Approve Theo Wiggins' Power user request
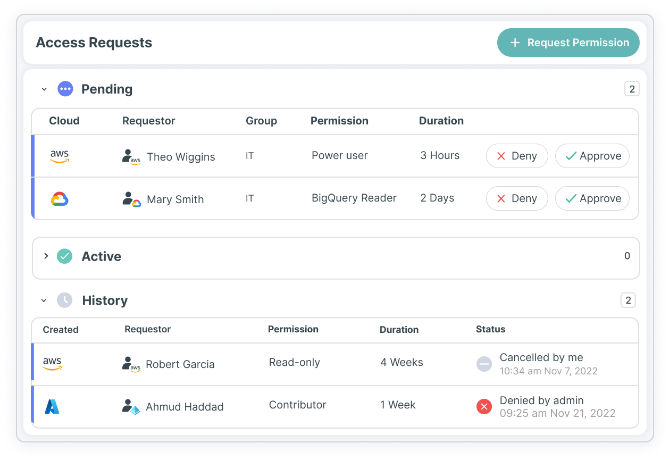This screenshot has width=670, height=461. pos(592,156)
